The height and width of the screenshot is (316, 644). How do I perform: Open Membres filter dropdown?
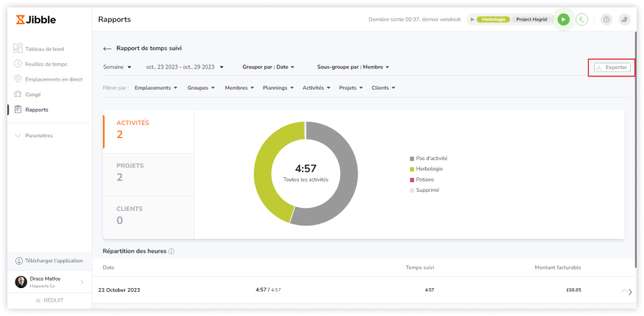click(239, 88)
